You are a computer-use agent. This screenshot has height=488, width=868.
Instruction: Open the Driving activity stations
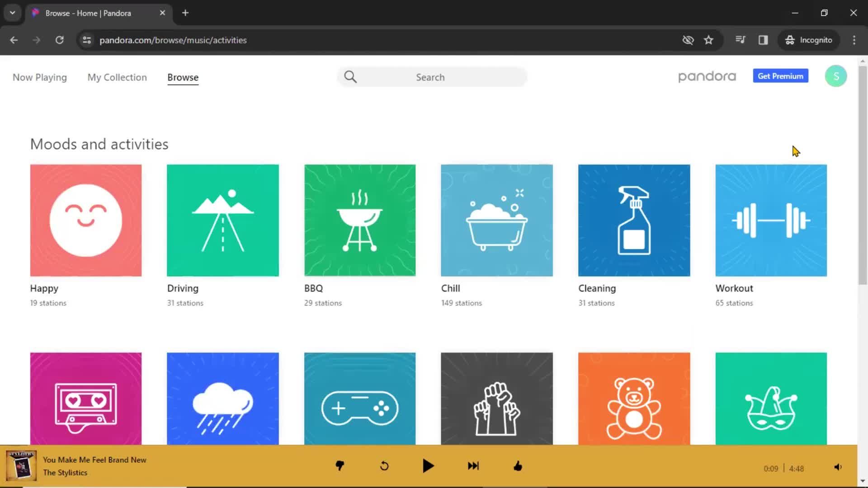point(222,220)
